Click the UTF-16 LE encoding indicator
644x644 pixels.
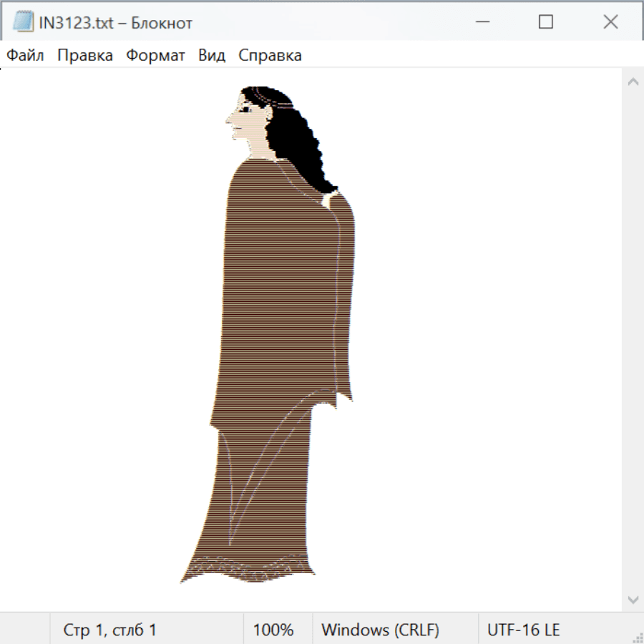523,630
